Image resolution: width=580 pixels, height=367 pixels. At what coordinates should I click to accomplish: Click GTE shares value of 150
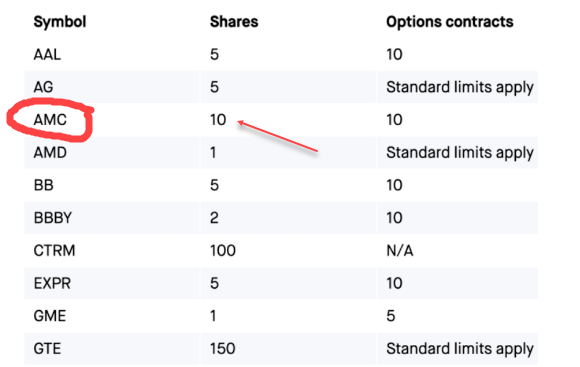[x=223, y=349]
